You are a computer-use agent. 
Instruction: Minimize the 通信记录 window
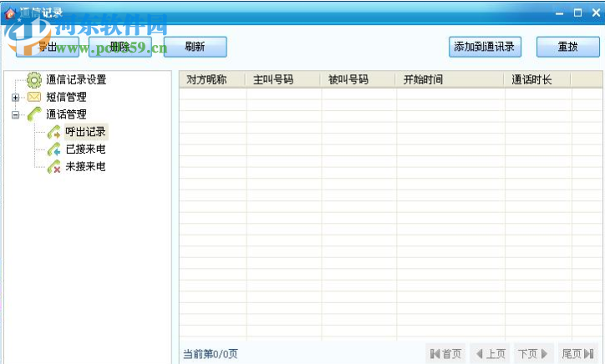click(x=560, y=13)
